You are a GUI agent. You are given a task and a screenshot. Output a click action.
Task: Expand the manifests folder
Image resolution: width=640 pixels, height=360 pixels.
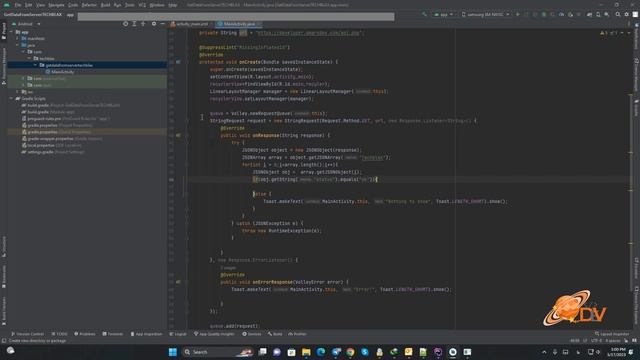(18, 38)
